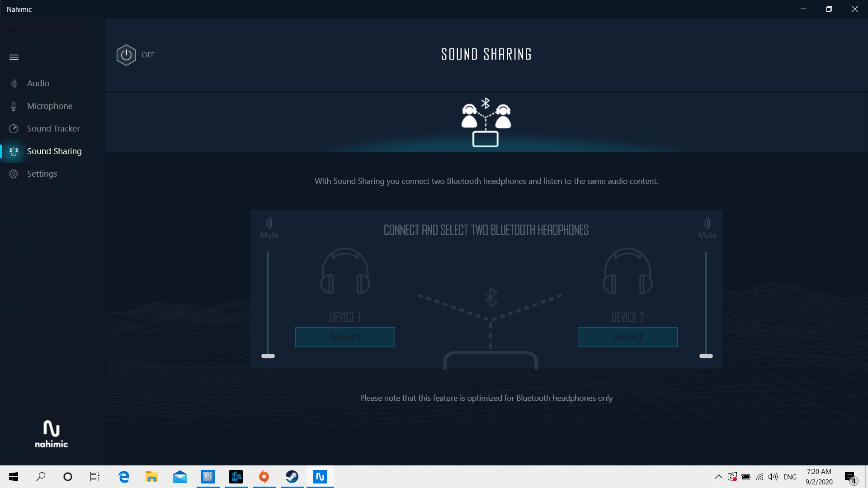
Task: Click the Sound Sharing people icon in sidebar
Action: point(14,151)
